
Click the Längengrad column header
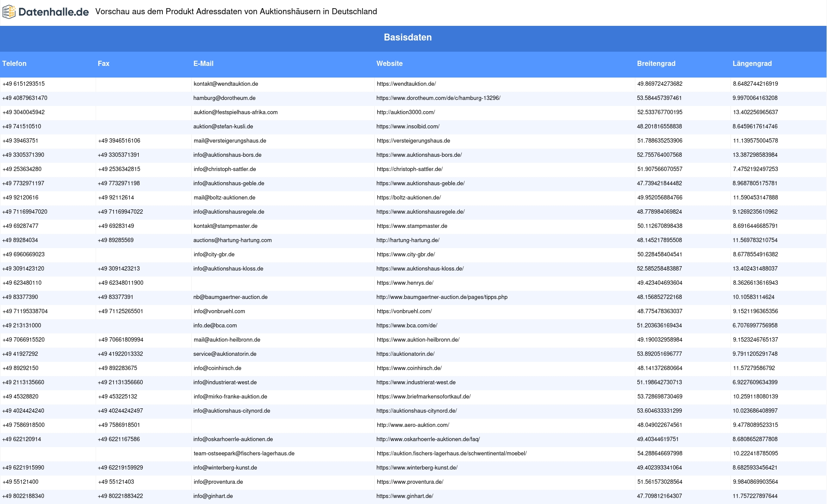(752, 63)
